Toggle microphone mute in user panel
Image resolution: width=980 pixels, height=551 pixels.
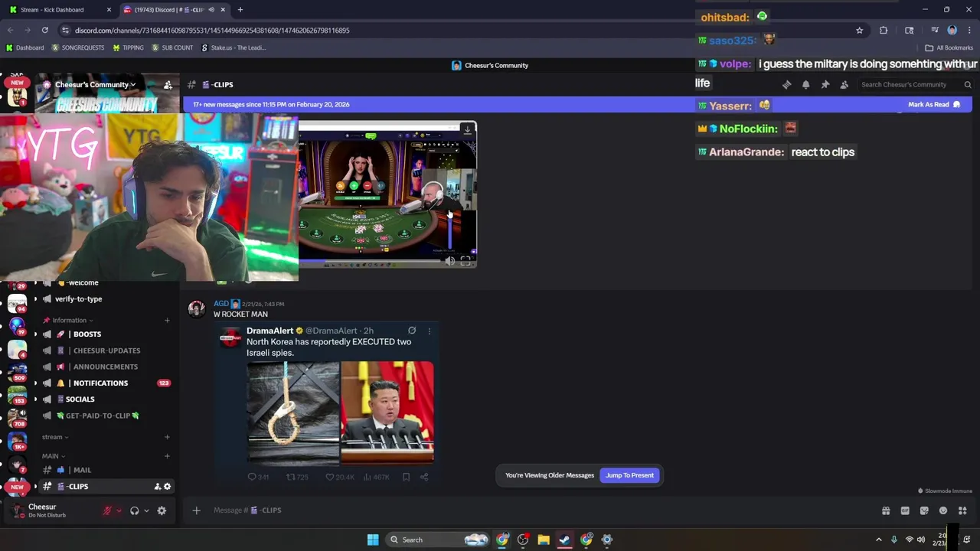click(x=106, y=510)
